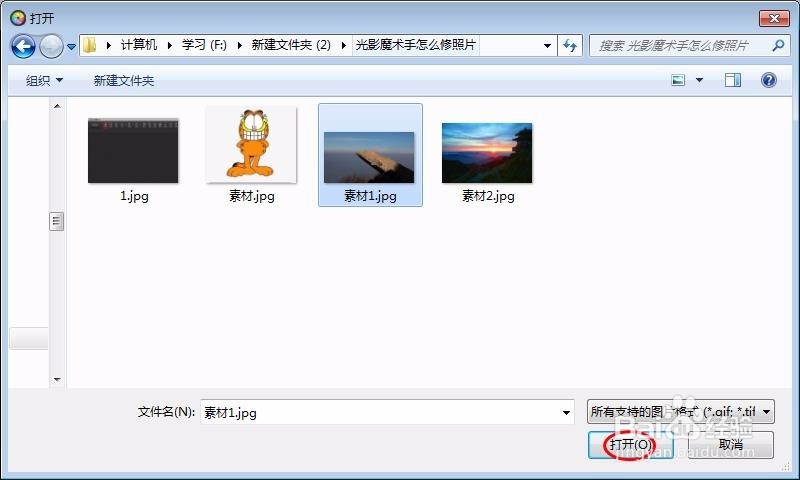This screenshot has height=480, width=800.
Task: Open the file type filter dropdown
Action: tap(680, 411)
